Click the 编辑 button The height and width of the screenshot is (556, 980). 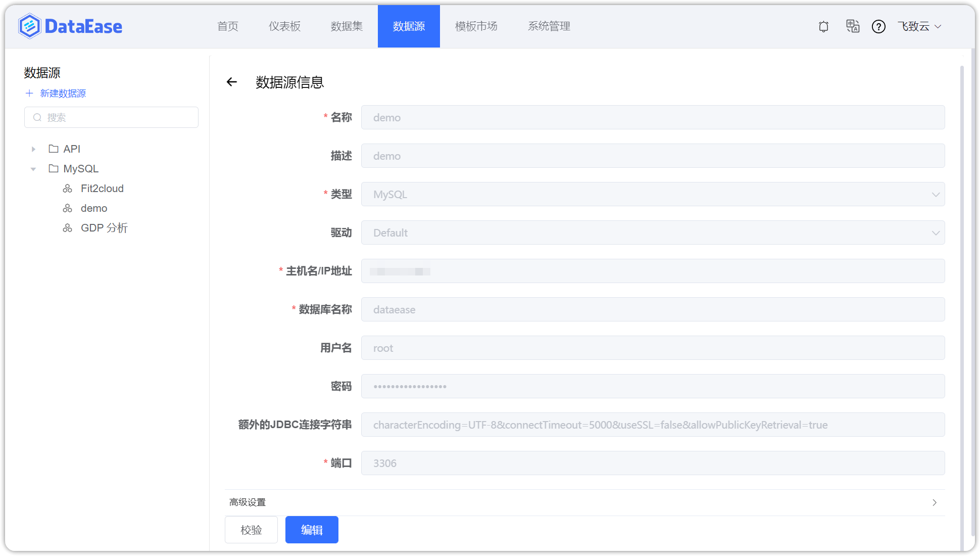(311, 530)
